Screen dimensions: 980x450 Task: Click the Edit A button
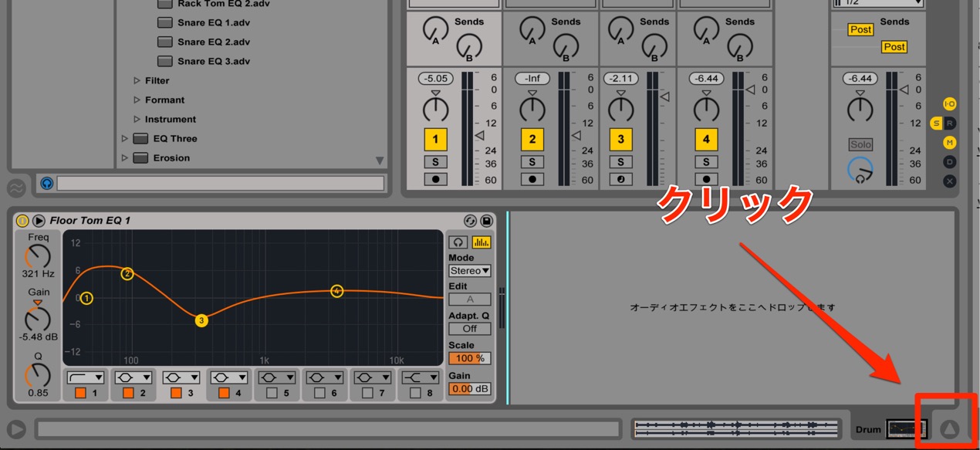click(x=470, y=299)
